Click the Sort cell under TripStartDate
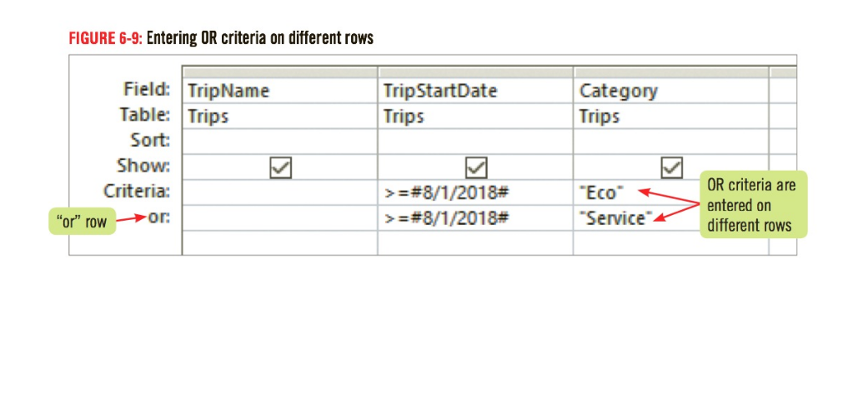Image resolution: width=868 pixels, height=409 pixels. pos(475,142)
